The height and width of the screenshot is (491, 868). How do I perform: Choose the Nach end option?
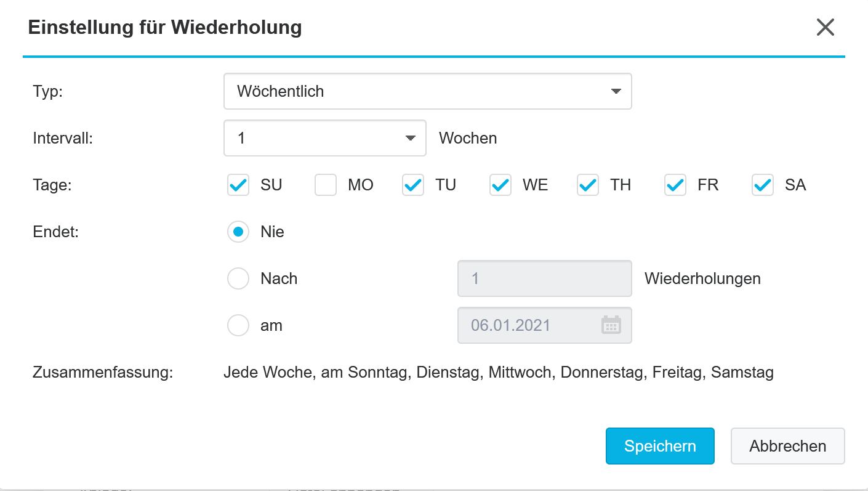(x=238, y=278)
